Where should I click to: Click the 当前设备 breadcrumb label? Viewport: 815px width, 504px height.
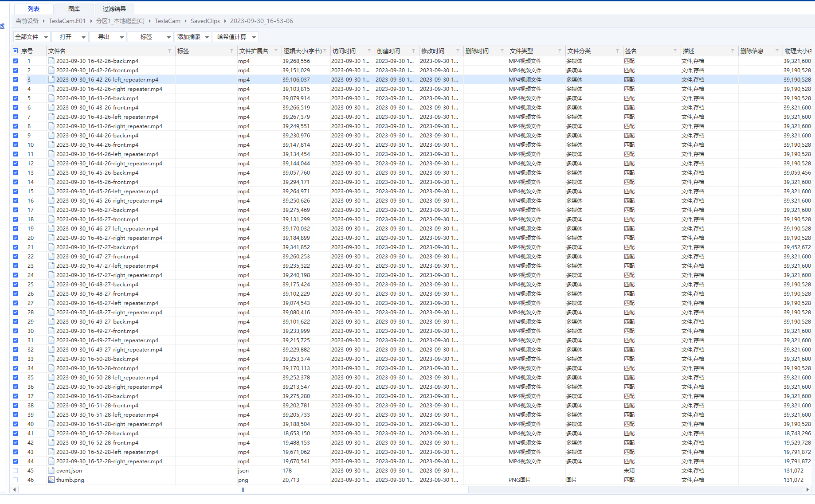(27, 21)
